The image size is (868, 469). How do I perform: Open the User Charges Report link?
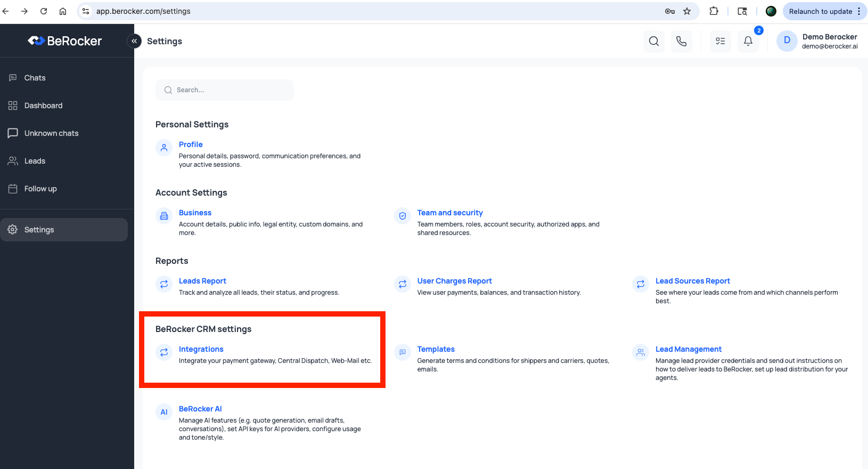coord(454,281)
